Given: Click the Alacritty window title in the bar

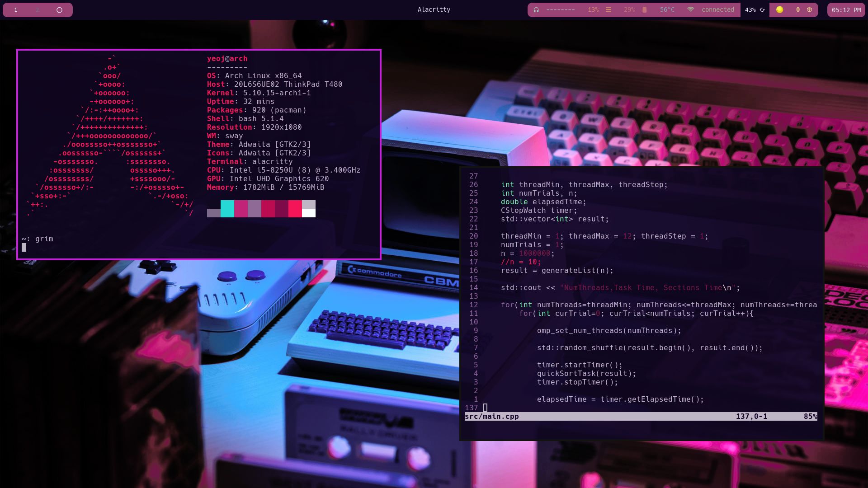Looking at the screenshot, I should 434,9.
